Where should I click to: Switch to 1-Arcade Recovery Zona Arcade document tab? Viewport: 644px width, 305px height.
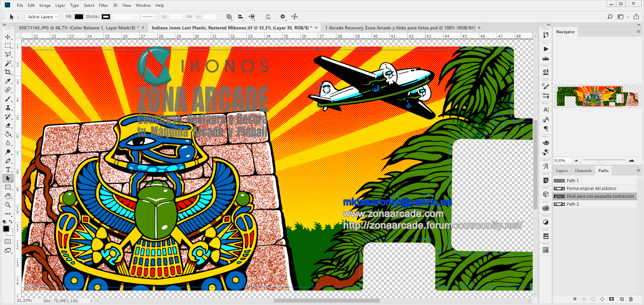click(x=400, y=28)
